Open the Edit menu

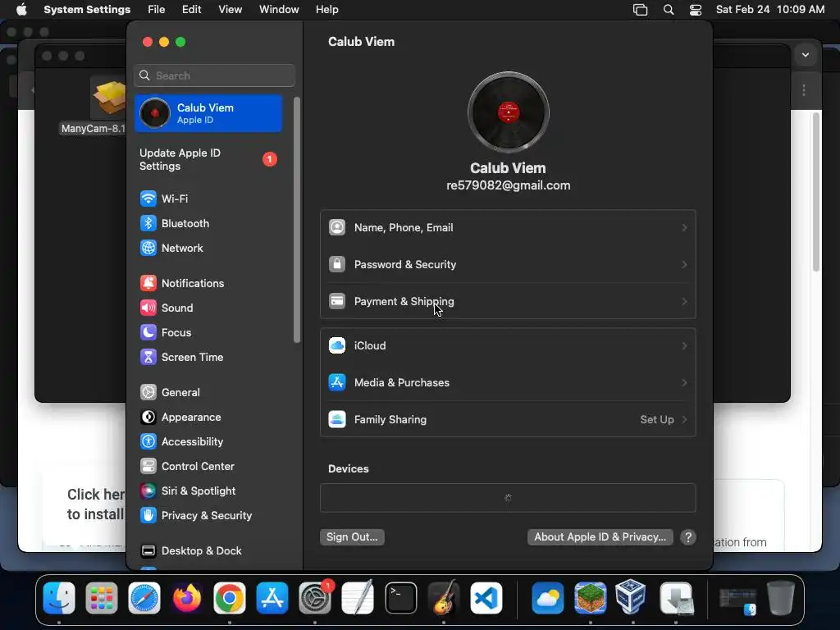click(191, 10)
